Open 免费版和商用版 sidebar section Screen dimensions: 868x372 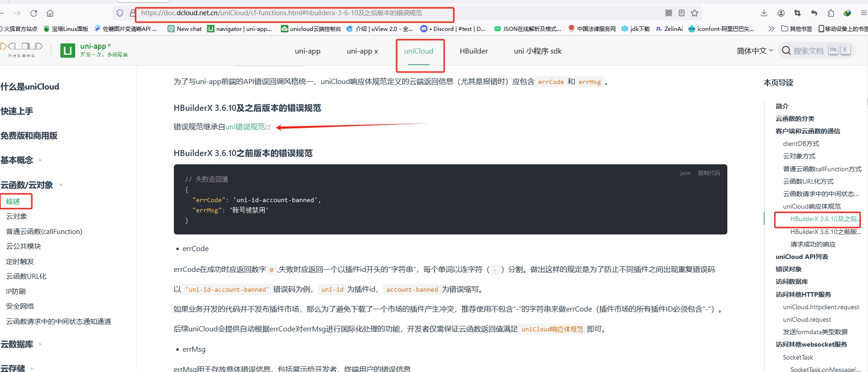tap(29, 136)
